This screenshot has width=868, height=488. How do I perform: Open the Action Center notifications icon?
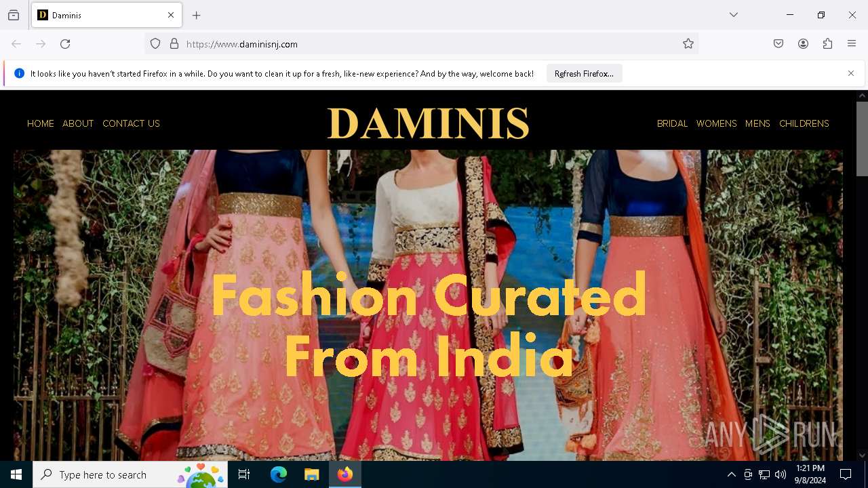(x=846, y=474)
